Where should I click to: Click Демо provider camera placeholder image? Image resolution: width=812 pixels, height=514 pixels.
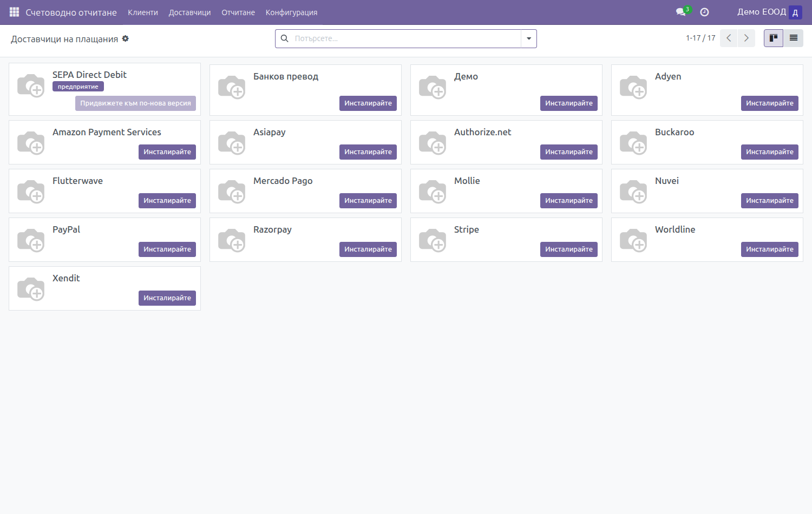click(433, 88)
